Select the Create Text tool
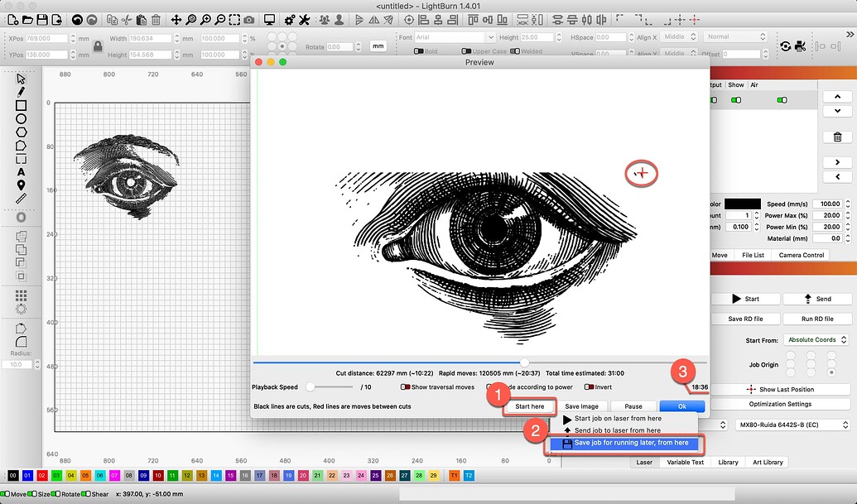Viewport: 857px width, 504px height. pos(22,172)
